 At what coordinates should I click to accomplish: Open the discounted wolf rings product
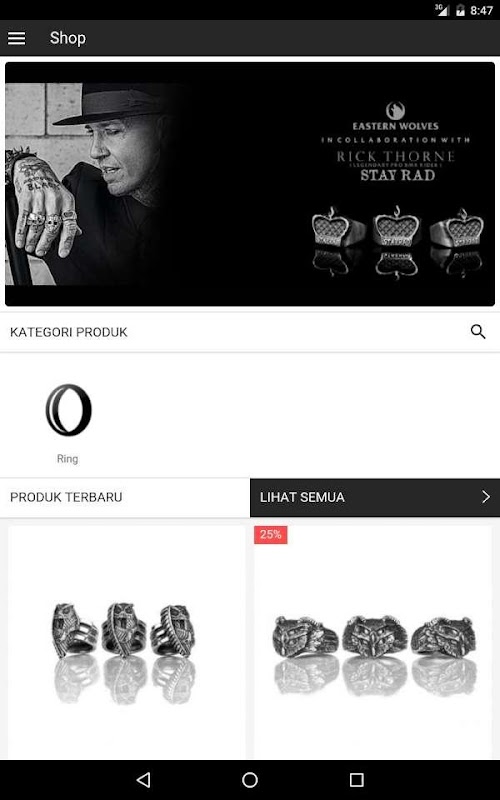click(373, 642)
